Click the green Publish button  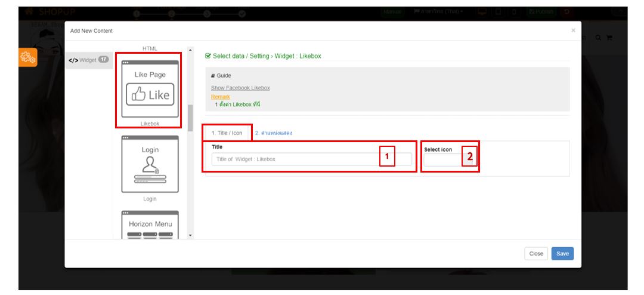coord(541,12)
